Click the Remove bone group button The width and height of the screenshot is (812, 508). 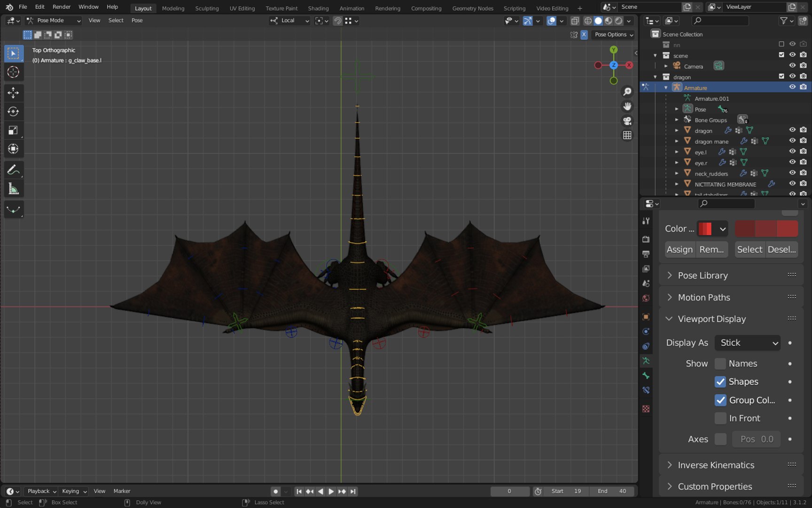(x=711, y=250)
